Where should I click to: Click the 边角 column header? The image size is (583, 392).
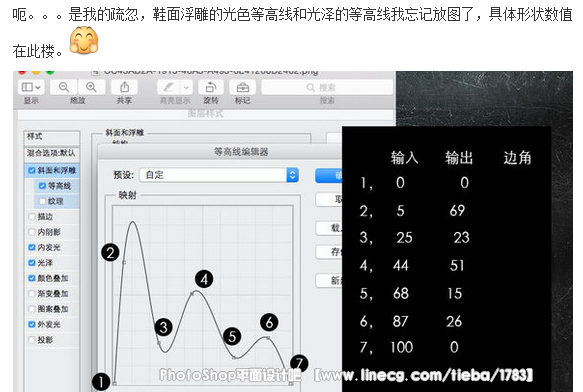(x=517, y=158)
